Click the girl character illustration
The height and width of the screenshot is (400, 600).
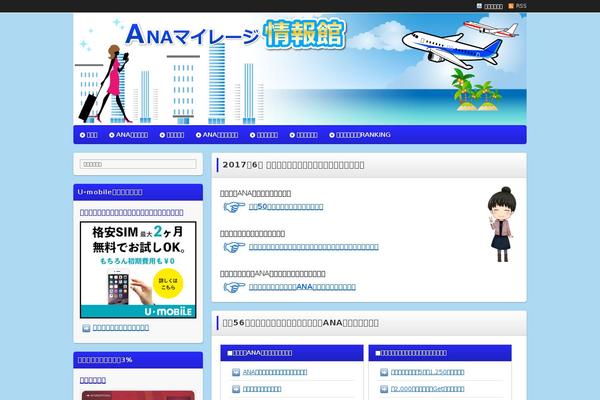coord(502,224)
